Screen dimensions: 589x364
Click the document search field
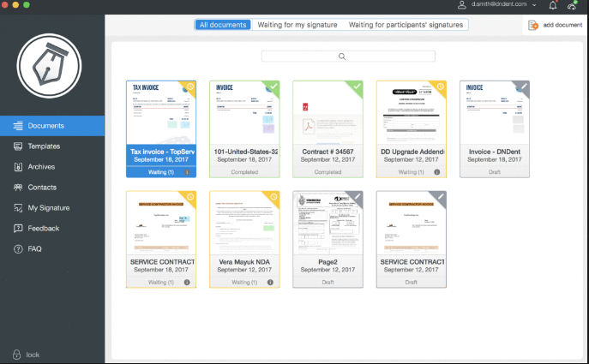coord(347,57)
